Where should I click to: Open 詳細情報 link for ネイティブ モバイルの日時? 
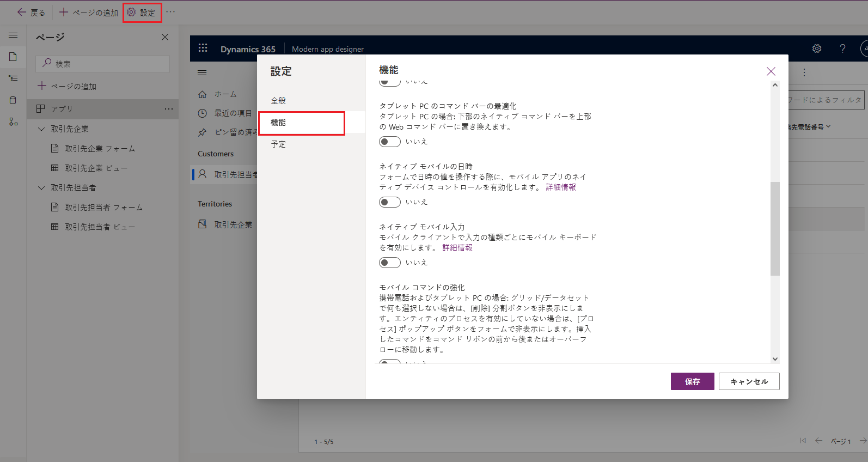tap(561, 187)
